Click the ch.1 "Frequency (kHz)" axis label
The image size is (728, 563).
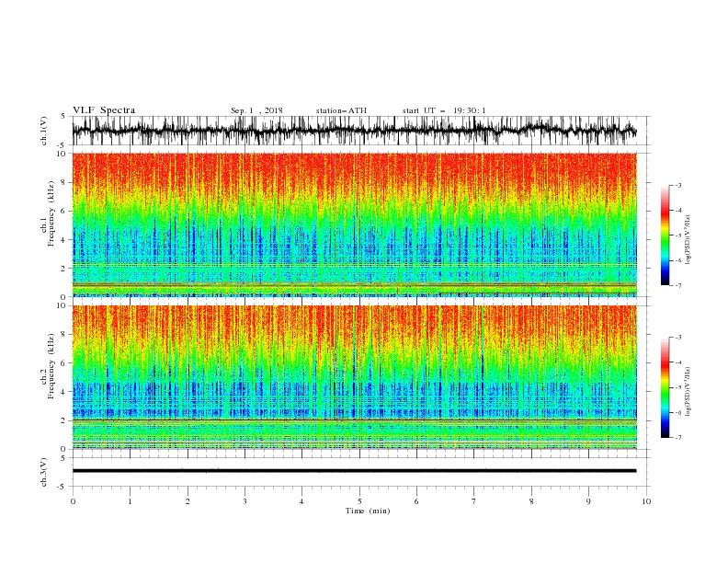[51, 214]
